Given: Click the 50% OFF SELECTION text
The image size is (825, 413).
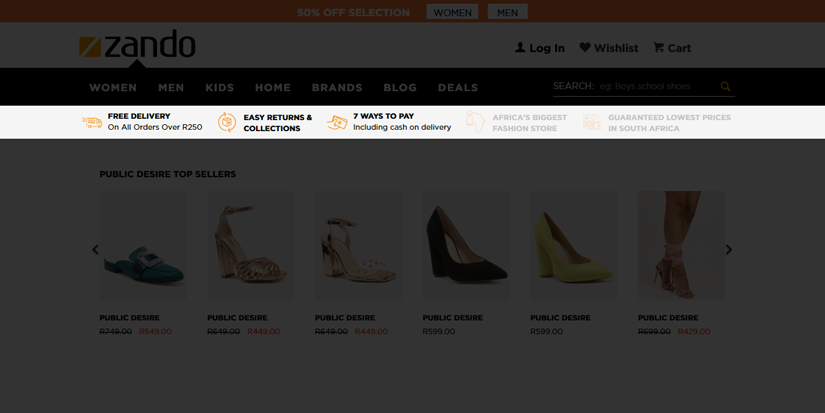Looking at the screenshot, I should point(353,13).
